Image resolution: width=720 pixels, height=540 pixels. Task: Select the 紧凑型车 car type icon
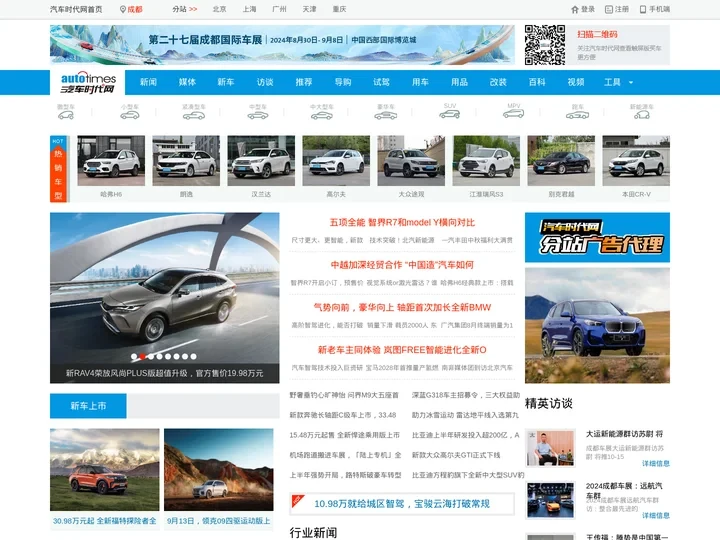tap(194, 115)
